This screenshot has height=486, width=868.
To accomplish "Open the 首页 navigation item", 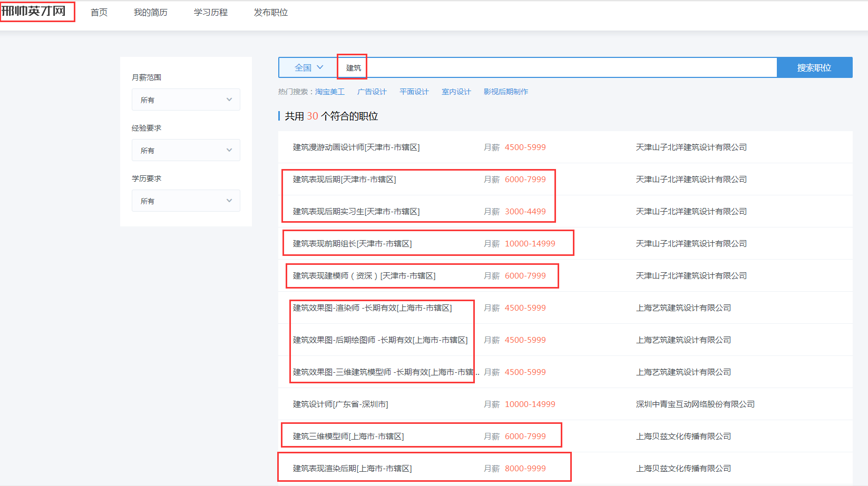I will click(99, 12).
